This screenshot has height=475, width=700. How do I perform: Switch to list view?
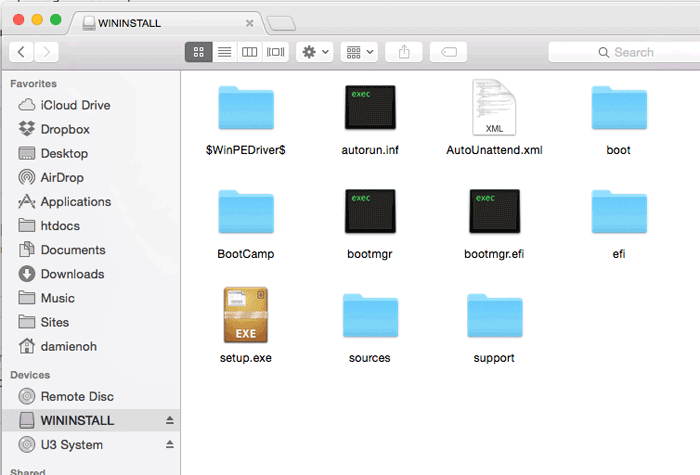pos(225,52)
